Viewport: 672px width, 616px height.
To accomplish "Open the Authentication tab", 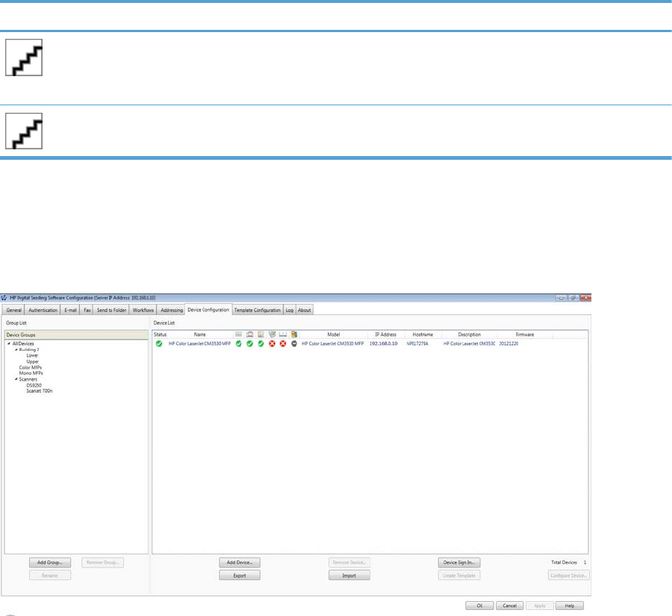I will [43, 310].
